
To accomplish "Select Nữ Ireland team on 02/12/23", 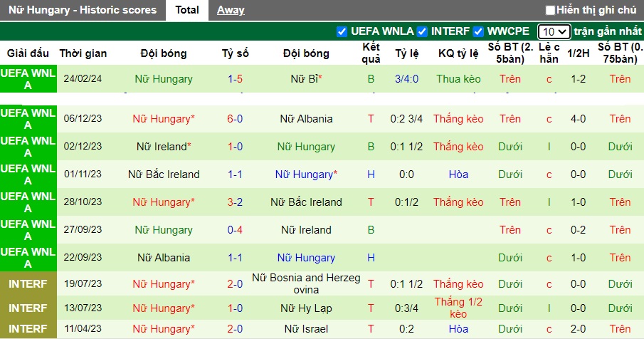I will [162, 147].
